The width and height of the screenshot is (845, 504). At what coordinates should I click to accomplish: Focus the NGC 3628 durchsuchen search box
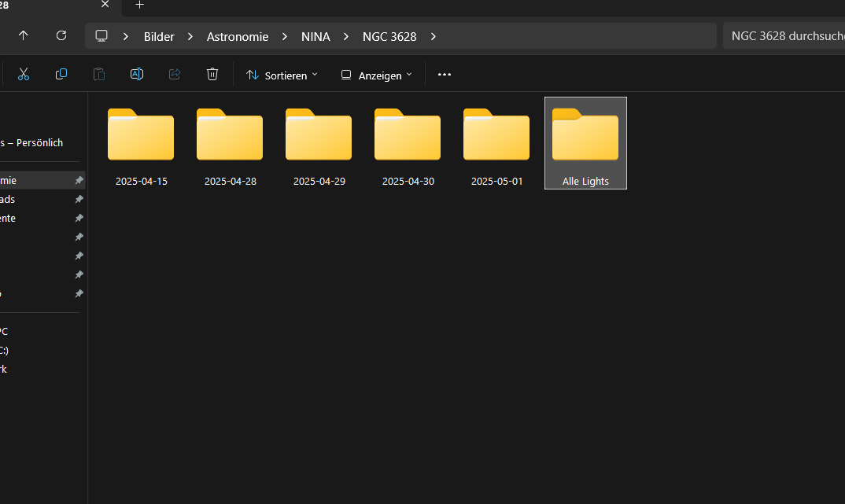[784, 36]
